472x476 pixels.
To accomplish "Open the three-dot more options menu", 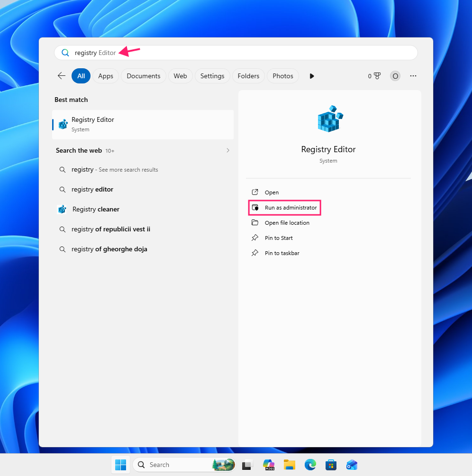I will [413, 76].
